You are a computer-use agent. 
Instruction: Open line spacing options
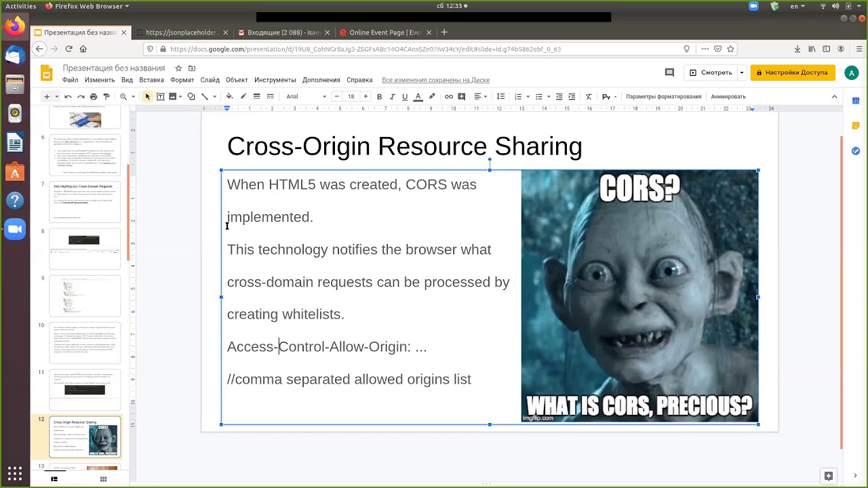coord(500,96)
